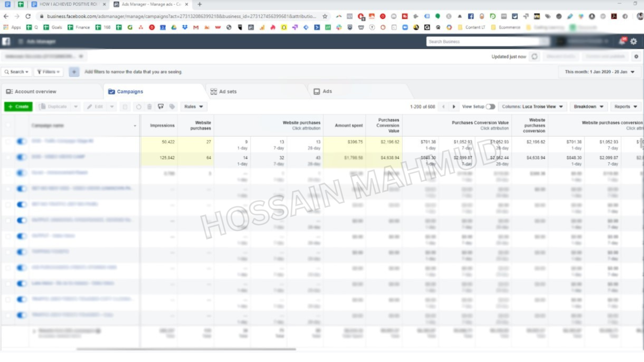Image resolution: width=644 pixels, height=362 pixels.
Task: Open notifications bell in Ads Manager
Action: (x=622, y=41)
